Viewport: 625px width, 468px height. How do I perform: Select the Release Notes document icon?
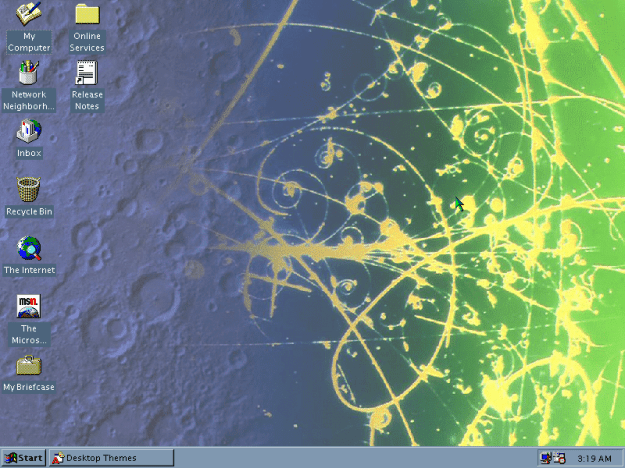(x=87, y=72)
